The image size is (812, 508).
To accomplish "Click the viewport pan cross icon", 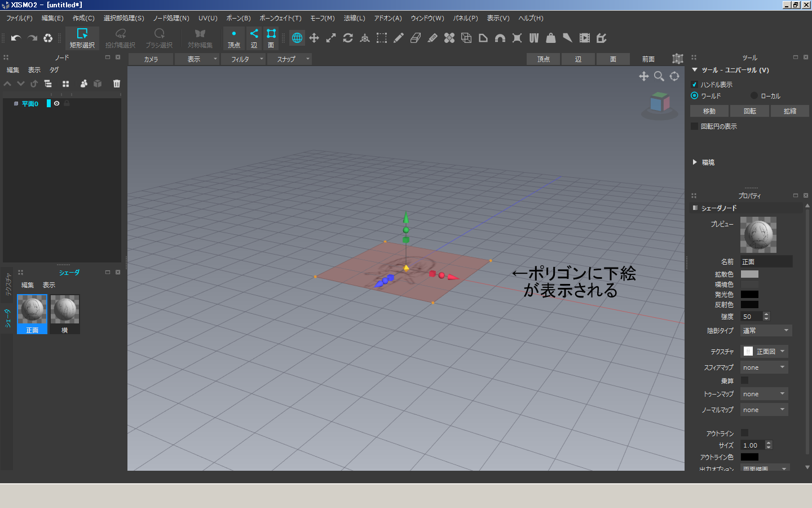I will 643,76.
